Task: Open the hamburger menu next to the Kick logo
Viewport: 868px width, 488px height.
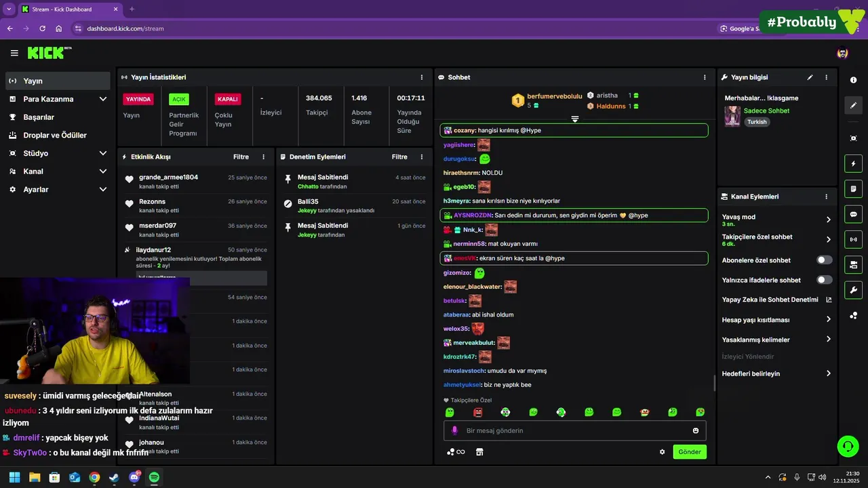Action: coord(14,53)
